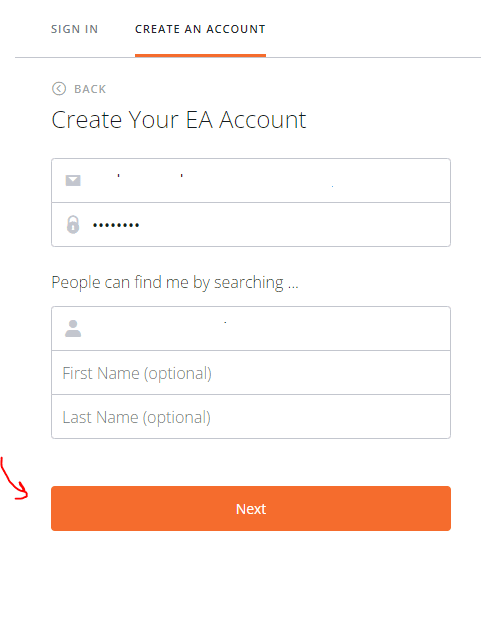Click into Last Name (optional) field
481x640 pixels.
coord(251,417)
